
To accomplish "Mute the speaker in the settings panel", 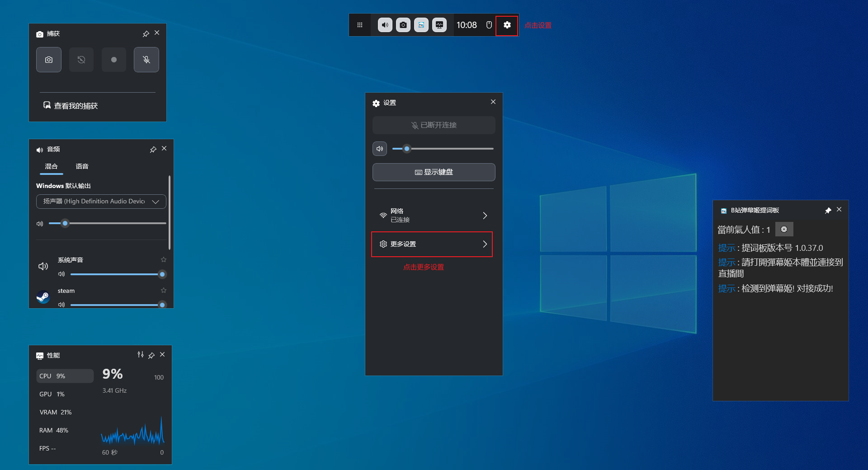I will tap(380, 149).
